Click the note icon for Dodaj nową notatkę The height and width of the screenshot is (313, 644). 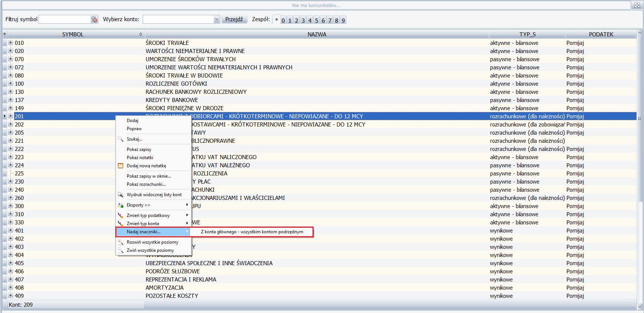(x=120, y=166)
